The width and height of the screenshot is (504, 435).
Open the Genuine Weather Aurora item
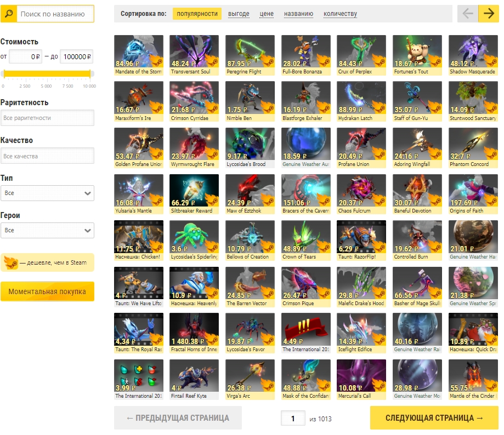[x=305, y=148]
